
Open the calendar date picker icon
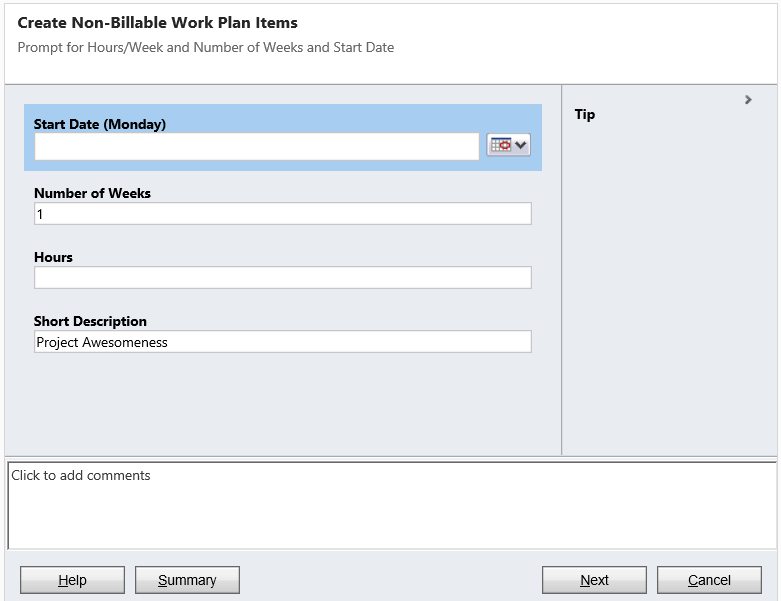pyautogui.click(x=501, y=145)
